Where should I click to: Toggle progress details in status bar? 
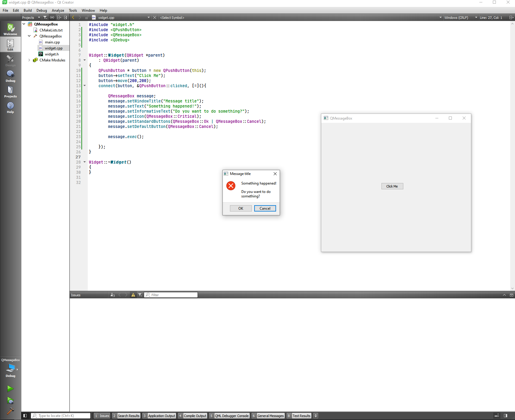point(497,416)
